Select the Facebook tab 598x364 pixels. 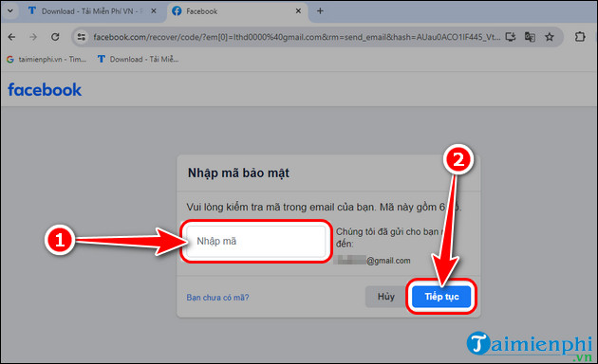(236, 11)
